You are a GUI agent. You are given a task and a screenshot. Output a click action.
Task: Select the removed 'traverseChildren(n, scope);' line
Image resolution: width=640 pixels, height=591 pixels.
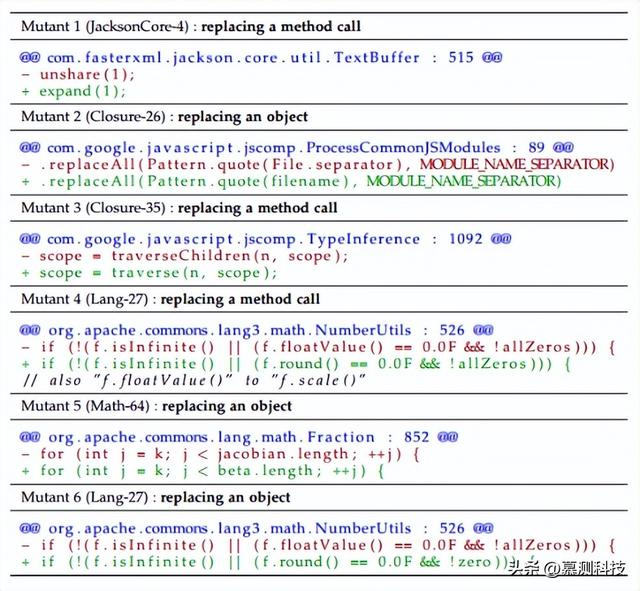(x=184, y=256)
